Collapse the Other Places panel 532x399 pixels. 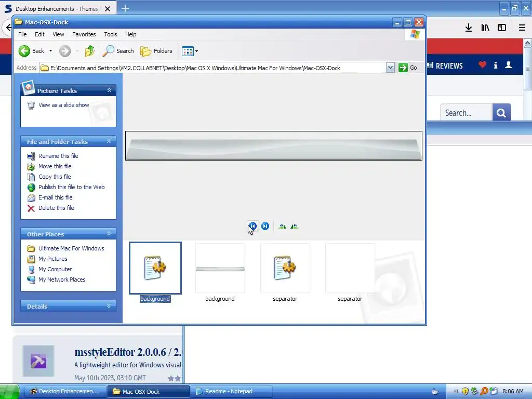tap(109, 234)
